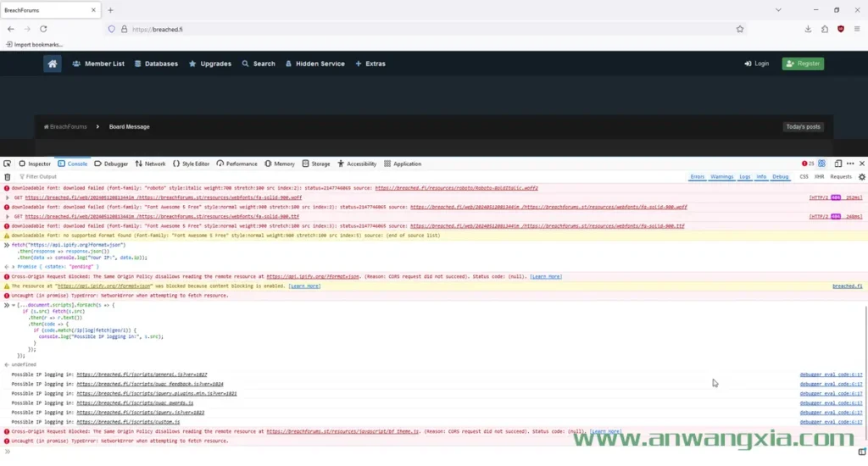Click the Login link
This screenshot has height=466, width=868.
point(757,64)
